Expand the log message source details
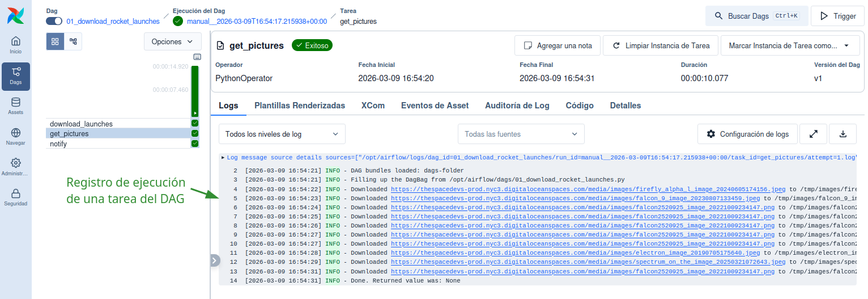The width and height of the screenshot is (868, 299). (223, 157)
